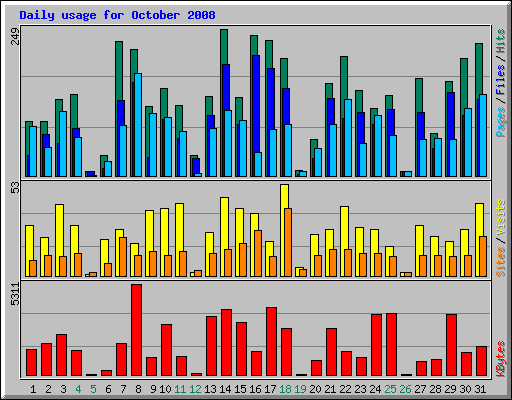Click the day 30 x-axis label
The width and height of the screenshot is (512, 400).
tap(465, 389)
